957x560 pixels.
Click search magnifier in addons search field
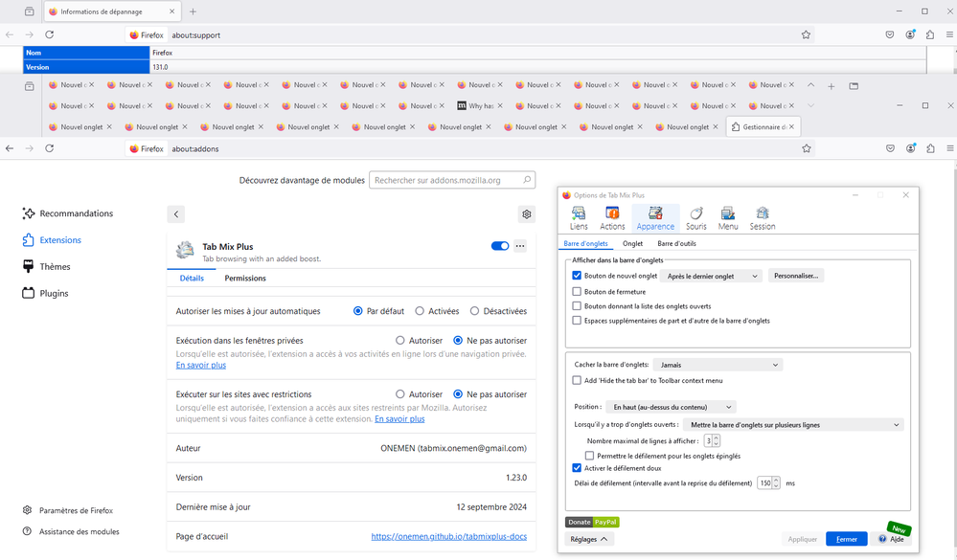[527, 180]
